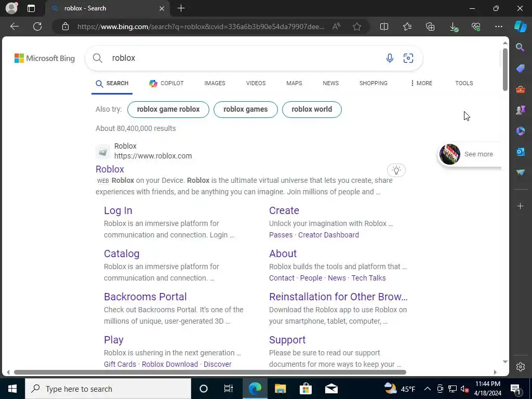Open the Catalog sitelink
This screenshot has height=399, width=532.
coord(122,254)
